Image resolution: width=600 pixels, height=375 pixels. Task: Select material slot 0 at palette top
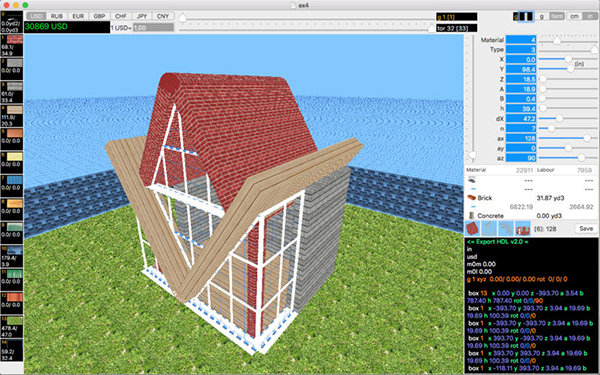click(12, 22)
